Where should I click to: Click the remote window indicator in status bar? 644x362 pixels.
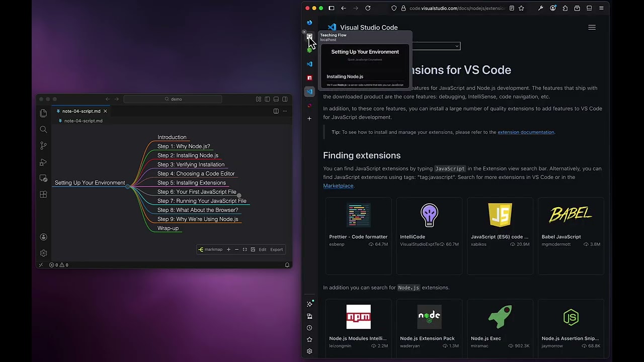click(x=41, y=265)
